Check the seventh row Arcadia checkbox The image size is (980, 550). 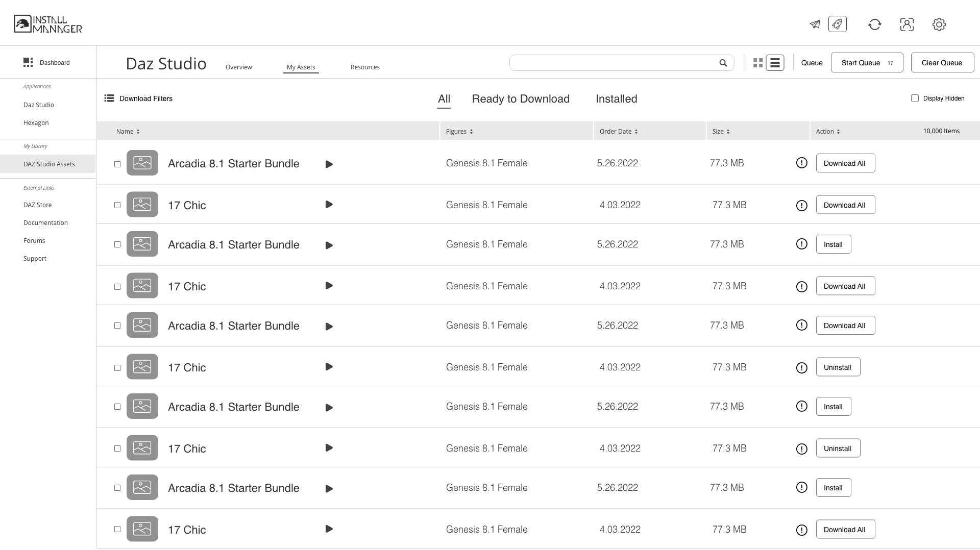(x=117, y=407)
